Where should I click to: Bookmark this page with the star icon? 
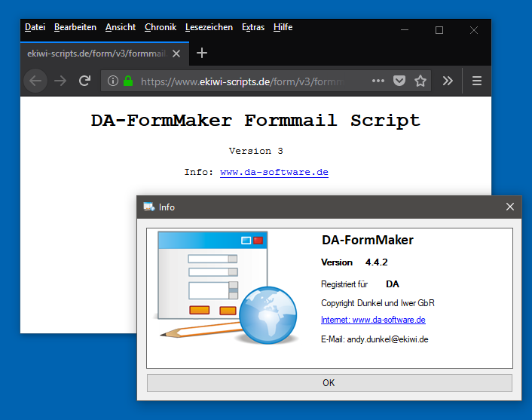(x=420, y=81)
